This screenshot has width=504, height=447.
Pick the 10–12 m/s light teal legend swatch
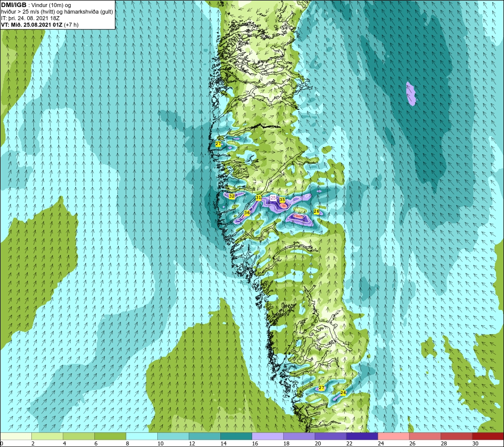pyautogui.click(x=173, y=436)
